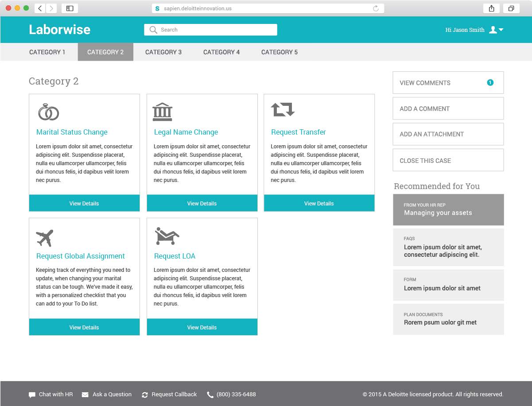This screenshot has width=532, height=406.
Task: Toggle the browser sidebar button
Action: coord(70,8)
